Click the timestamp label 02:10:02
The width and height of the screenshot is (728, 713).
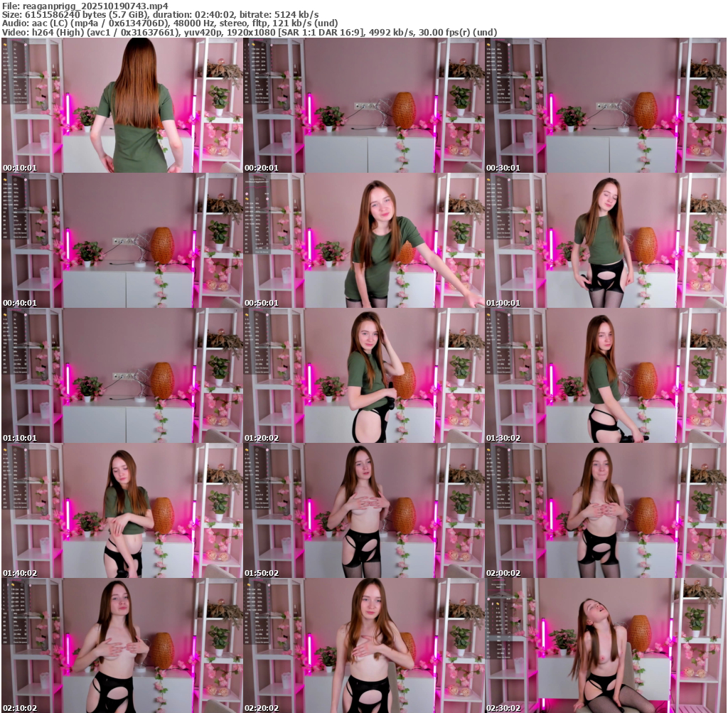19,708
